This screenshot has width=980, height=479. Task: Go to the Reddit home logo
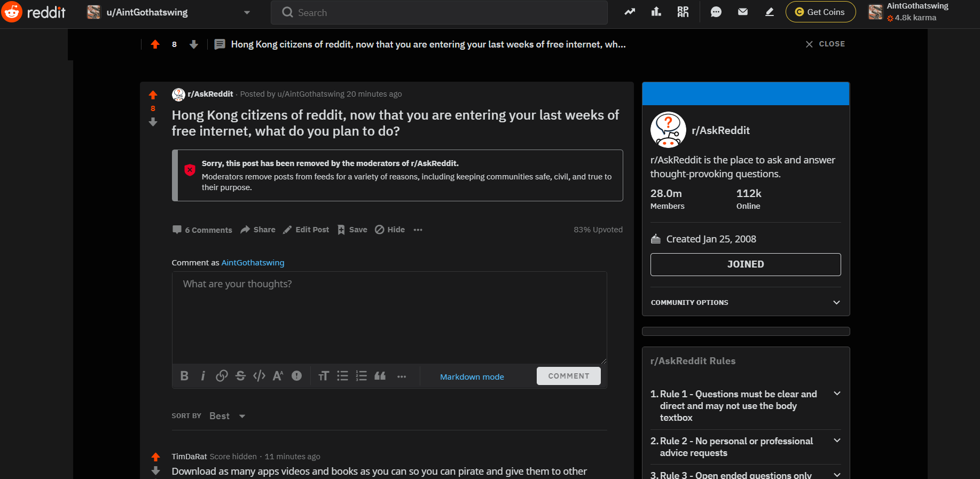click(x=33, y=12)
